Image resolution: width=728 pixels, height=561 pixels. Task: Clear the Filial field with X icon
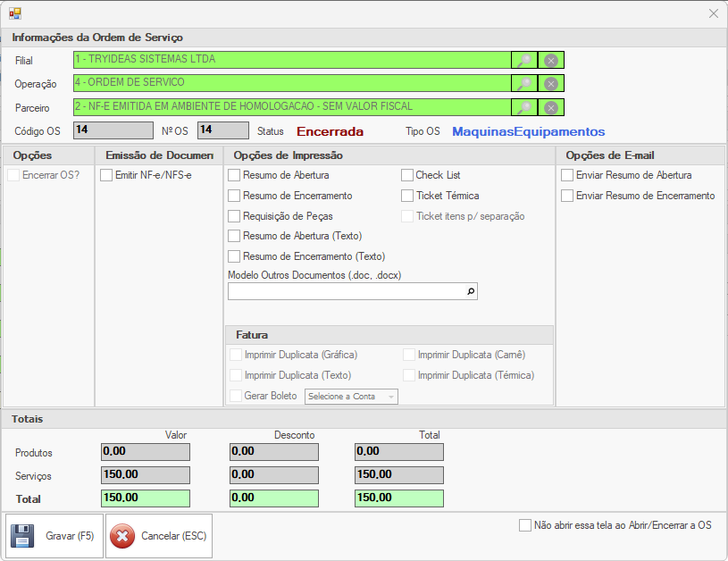551,60
